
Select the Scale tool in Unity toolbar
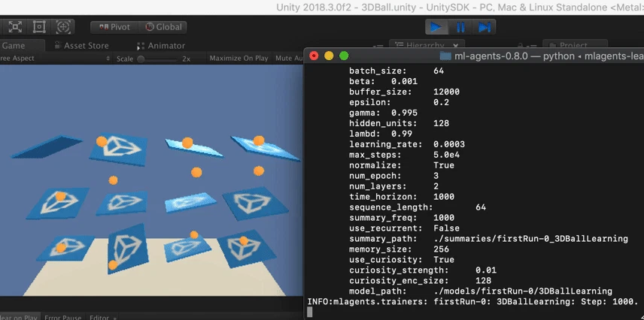(x=15, y=27)
